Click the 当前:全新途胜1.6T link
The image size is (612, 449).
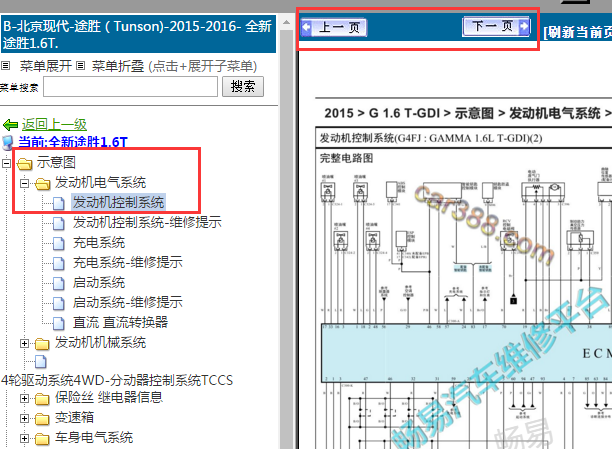coord(73,142)
